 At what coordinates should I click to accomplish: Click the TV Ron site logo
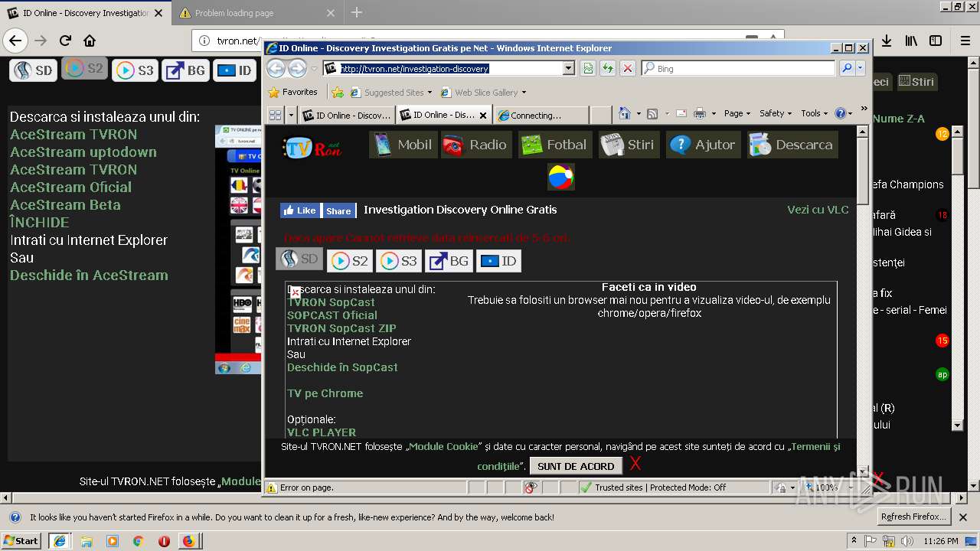coord(312,146)
